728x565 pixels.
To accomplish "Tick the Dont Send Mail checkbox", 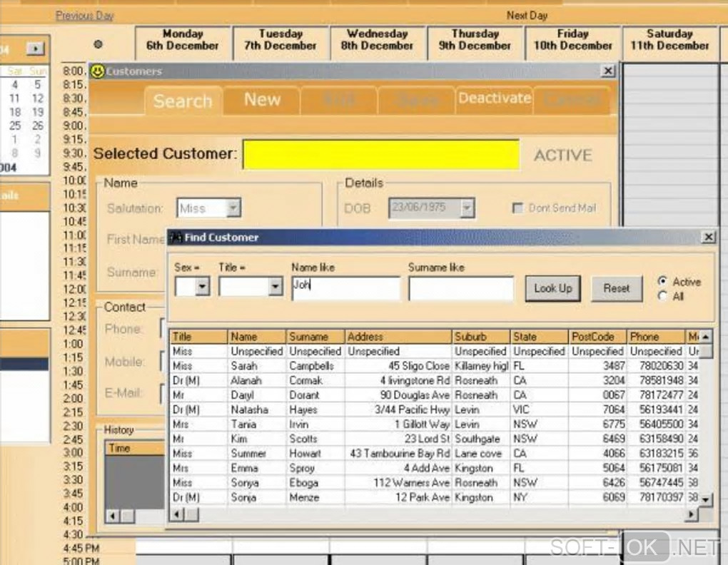I will point(518,208).
